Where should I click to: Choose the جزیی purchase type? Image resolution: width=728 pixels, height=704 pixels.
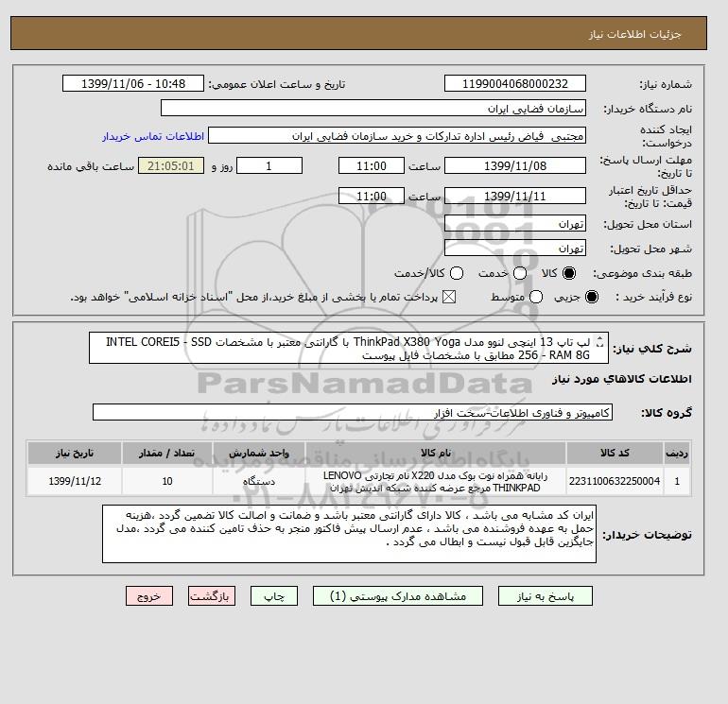(x=592, y=297)
